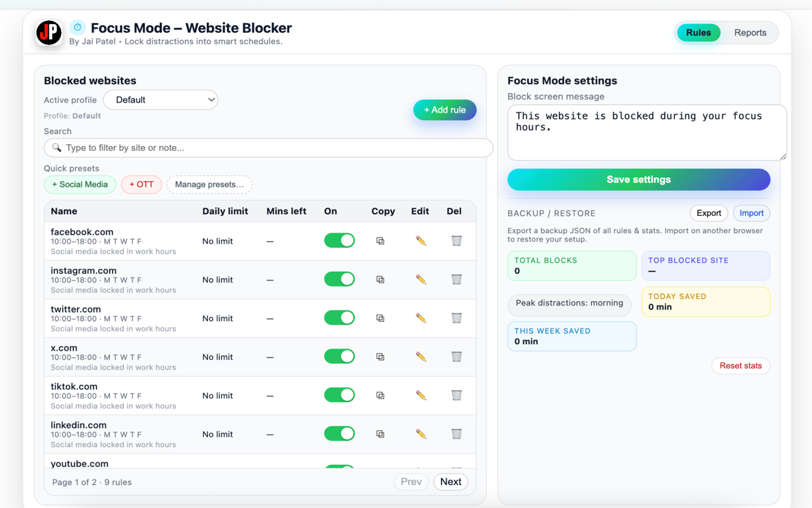Copy the x.com rule
This screenshot has width=812, height=508.
click(x=380, y=358)
